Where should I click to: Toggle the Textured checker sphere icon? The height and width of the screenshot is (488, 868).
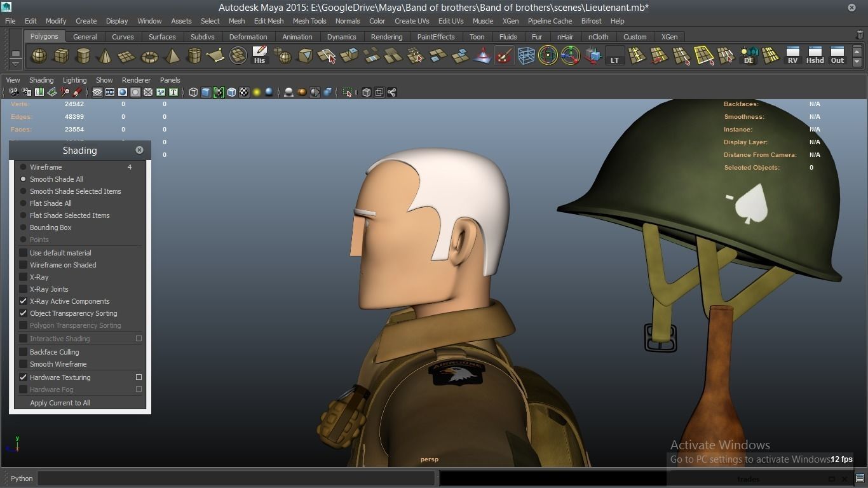click(244, 92)
